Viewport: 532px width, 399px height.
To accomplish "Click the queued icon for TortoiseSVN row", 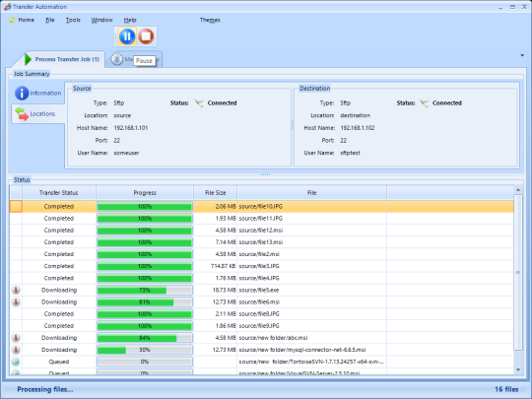I will 16,362.
